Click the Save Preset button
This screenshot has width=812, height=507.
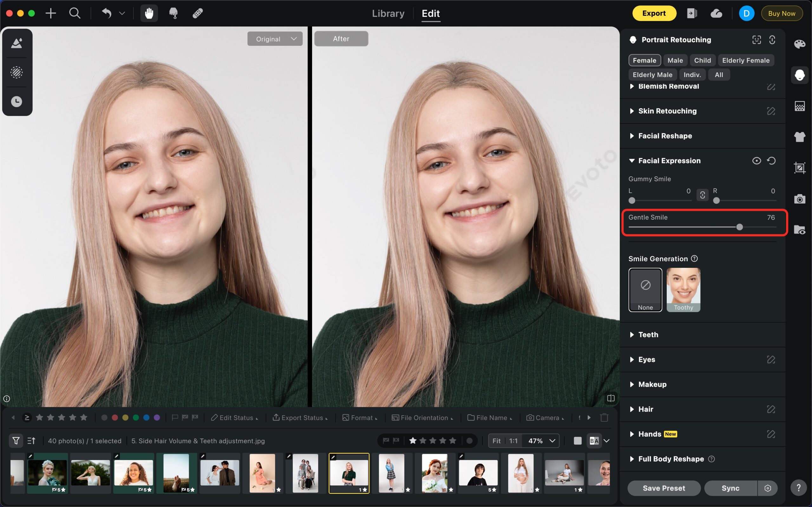(x=664, y=488)
